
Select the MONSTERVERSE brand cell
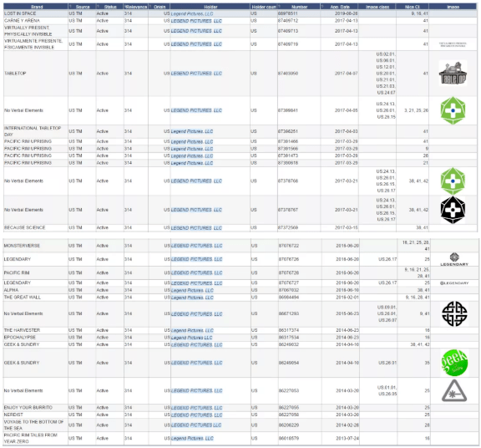(36, 246)
